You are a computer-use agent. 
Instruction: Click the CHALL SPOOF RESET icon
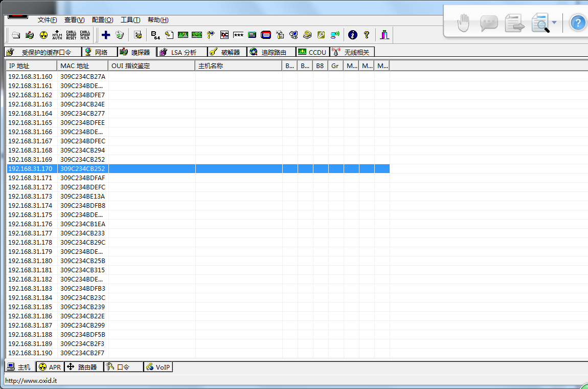(x=71, y=35)
